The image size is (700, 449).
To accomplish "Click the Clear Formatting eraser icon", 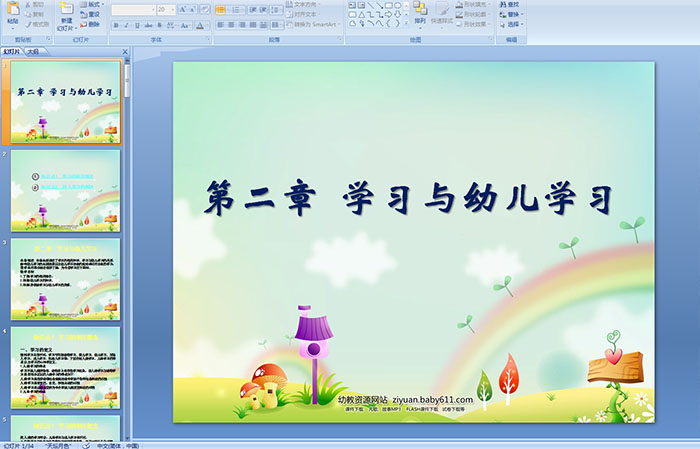I will (205, 9).
